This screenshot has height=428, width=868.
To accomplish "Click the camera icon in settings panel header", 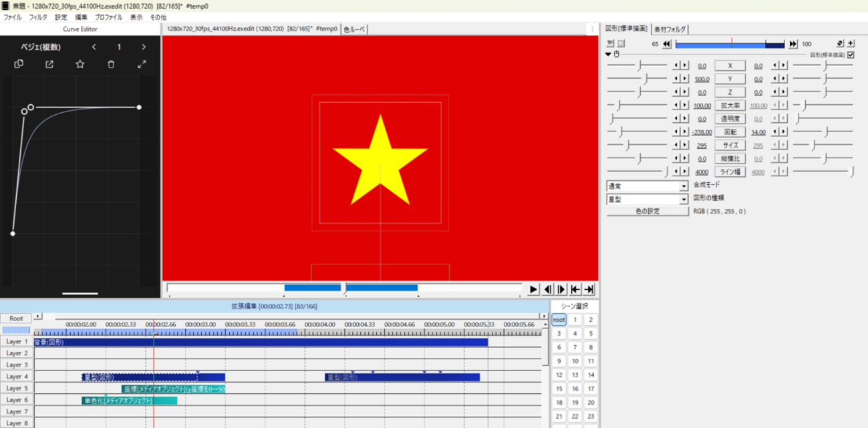I will [x=610, y=43].
